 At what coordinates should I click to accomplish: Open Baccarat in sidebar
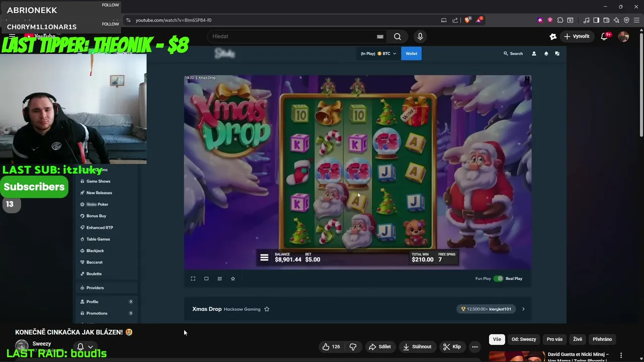pyautogui.click(x=94, y=262)
